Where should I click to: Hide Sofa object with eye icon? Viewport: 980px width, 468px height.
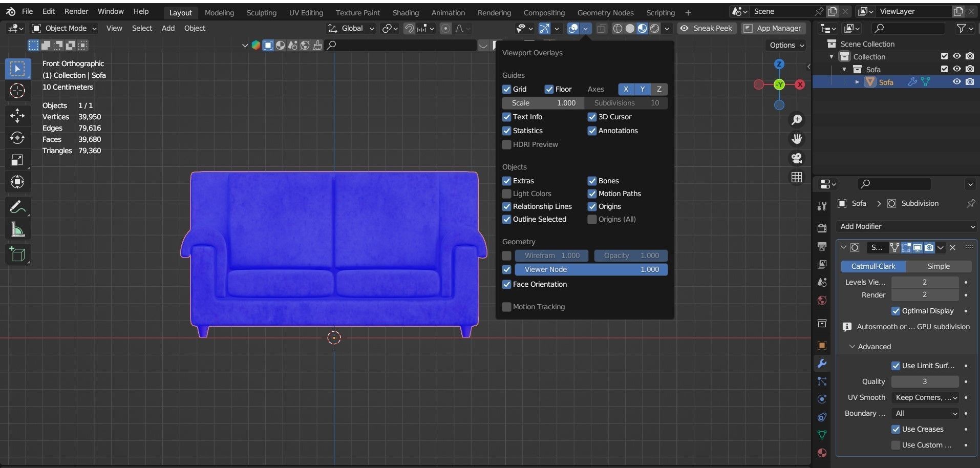click(956, 82)
